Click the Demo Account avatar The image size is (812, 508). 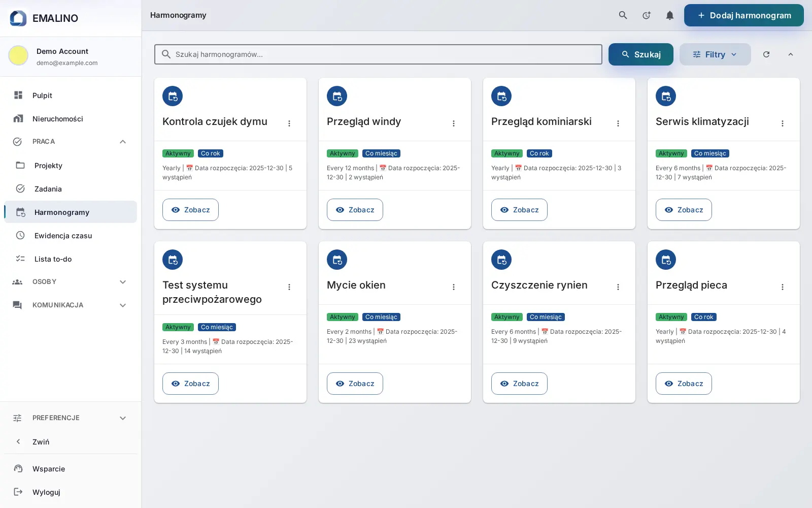point(18,55)
